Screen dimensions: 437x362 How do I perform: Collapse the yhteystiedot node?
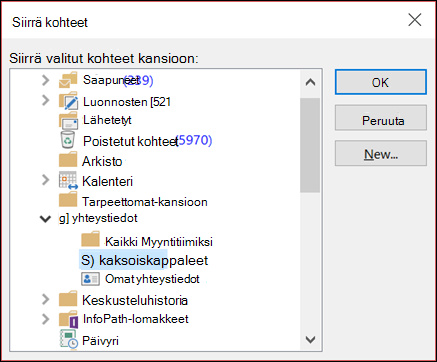point(45,219)
